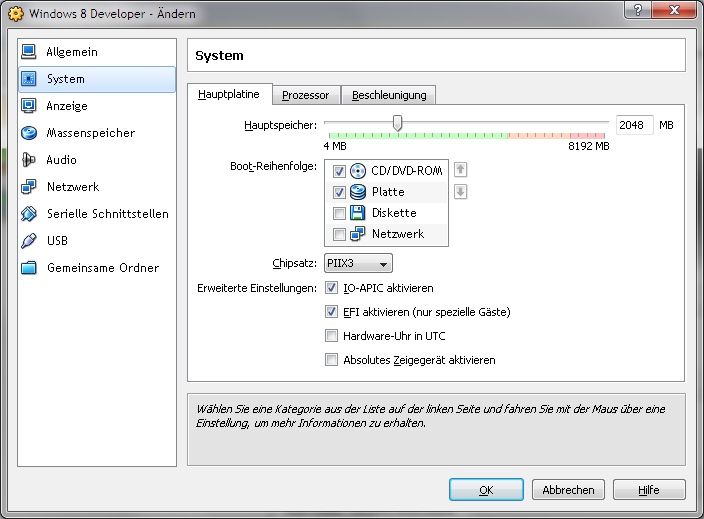Click the USB plug icon

point(29,241)
